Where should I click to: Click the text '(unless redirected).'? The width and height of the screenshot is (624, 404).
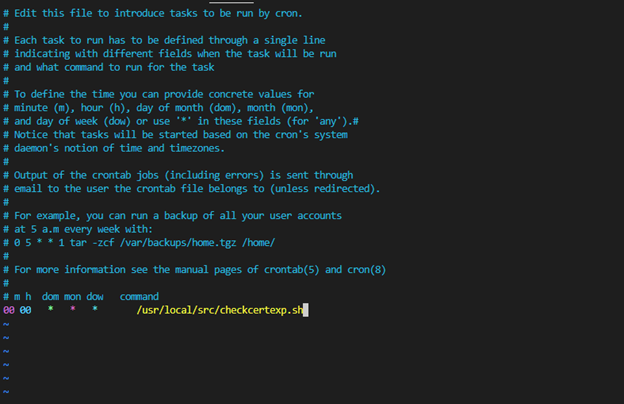(x=325, y=188)
